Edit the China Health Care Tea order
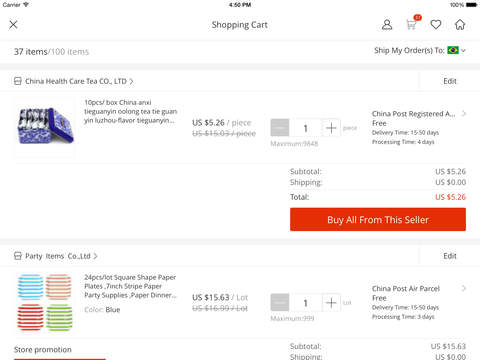 coord(450,81)
